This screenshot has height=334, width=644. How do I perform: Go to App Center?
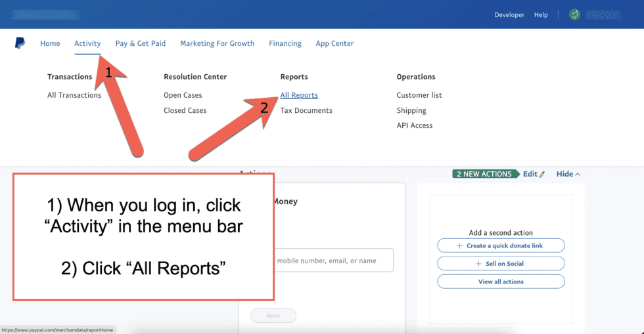pyautogui.click(x=334, y=43)
